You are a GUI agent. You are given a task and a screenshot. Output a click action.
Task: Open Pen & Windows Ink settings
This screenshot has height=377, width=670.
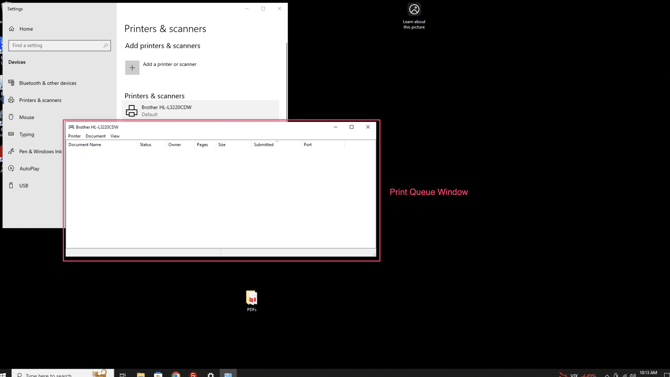(x=35, y=151)
